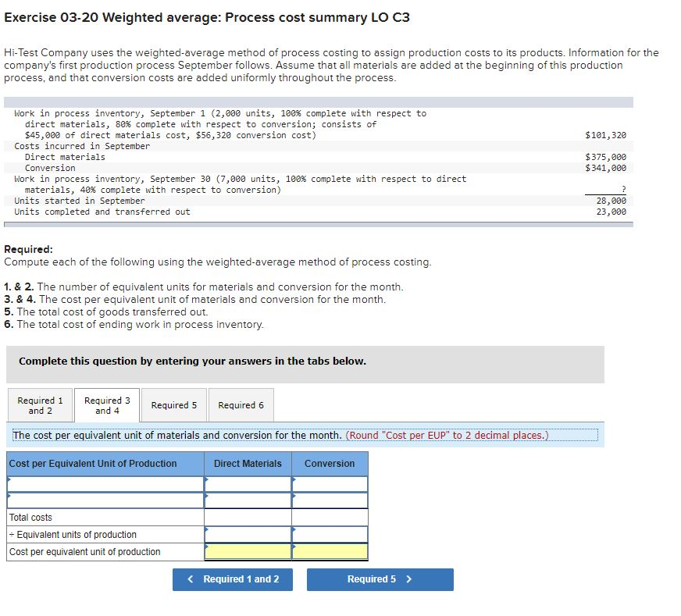Click the first blank description cell
This screenshot has height=616, width=681.
[x=102, y=483]
